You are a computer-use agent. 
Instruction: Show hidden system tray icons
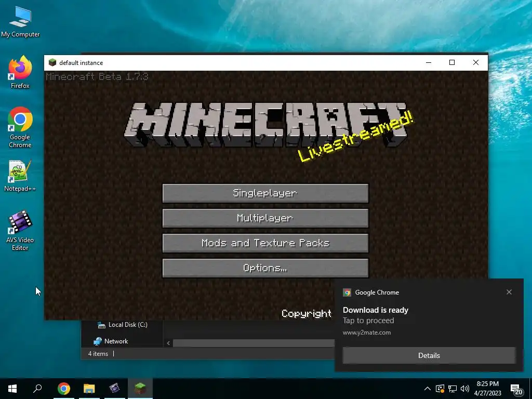coord(428,389)
